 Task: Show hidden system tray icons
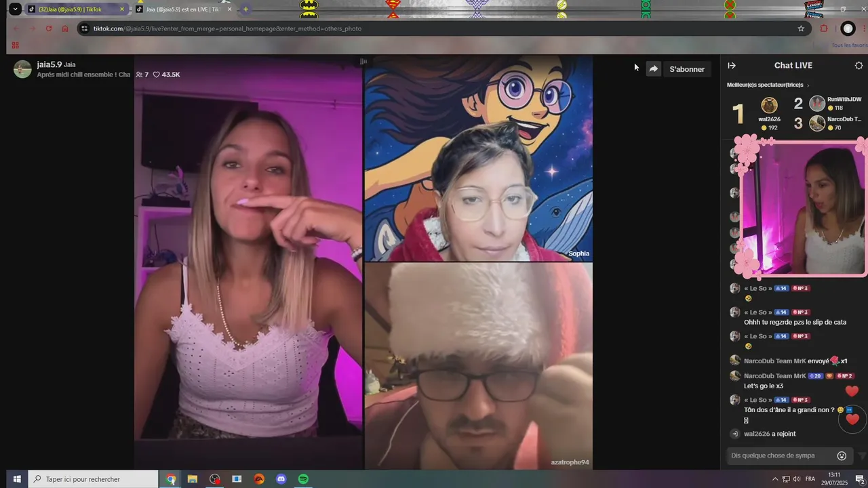[x=775, y=479]
